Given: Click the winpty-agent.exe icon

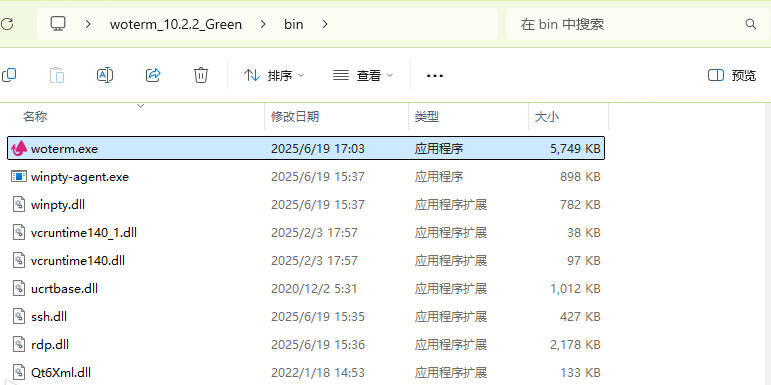Looking at the screenshot, I should pyautogui.click(x=19, y=176).
